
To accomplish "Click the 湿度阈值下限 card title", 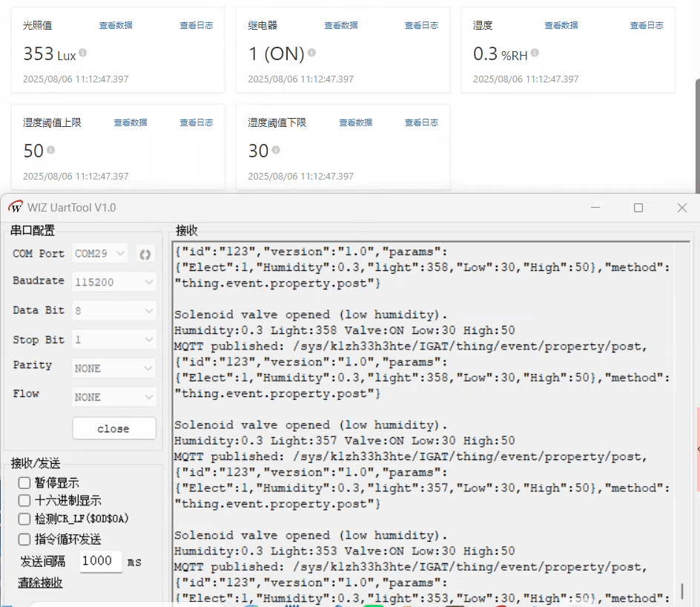I will pyautogui.click(x=277, y=122).
